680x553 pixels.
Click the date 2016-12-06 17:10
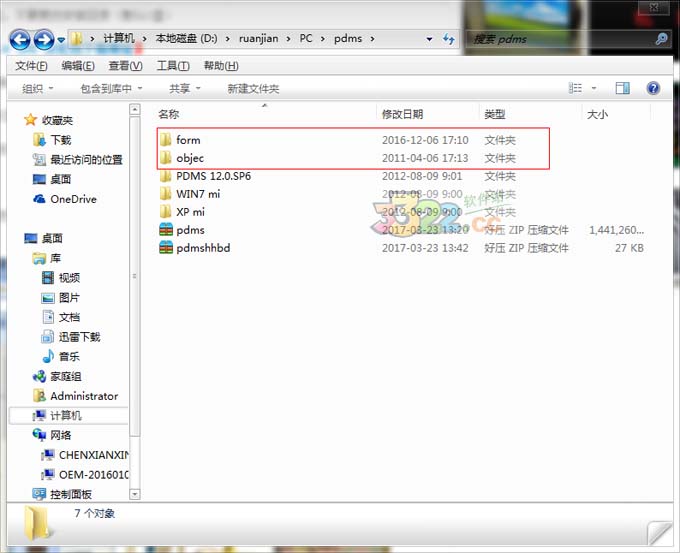(425, 140)
